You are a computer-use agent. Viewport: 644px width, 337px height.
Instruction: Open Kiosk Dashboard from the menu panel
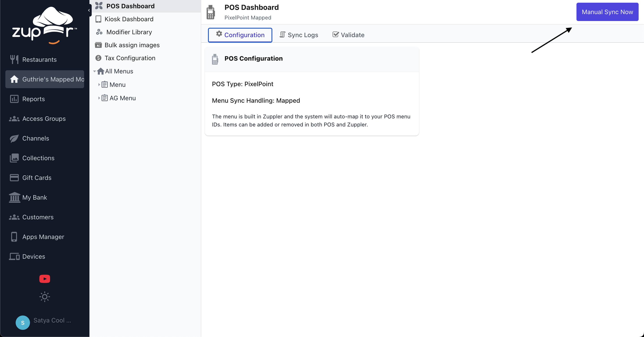tap(129, 19)
